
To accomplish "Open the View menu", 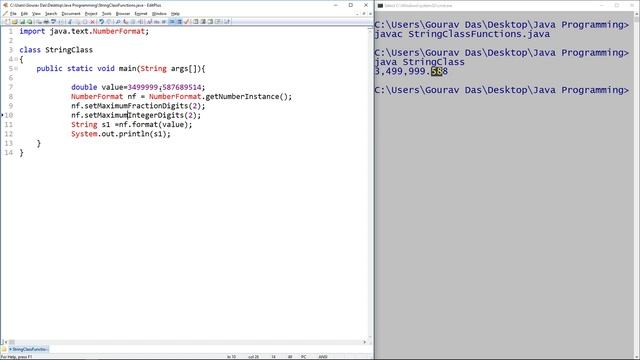I will tap(36, 14).
